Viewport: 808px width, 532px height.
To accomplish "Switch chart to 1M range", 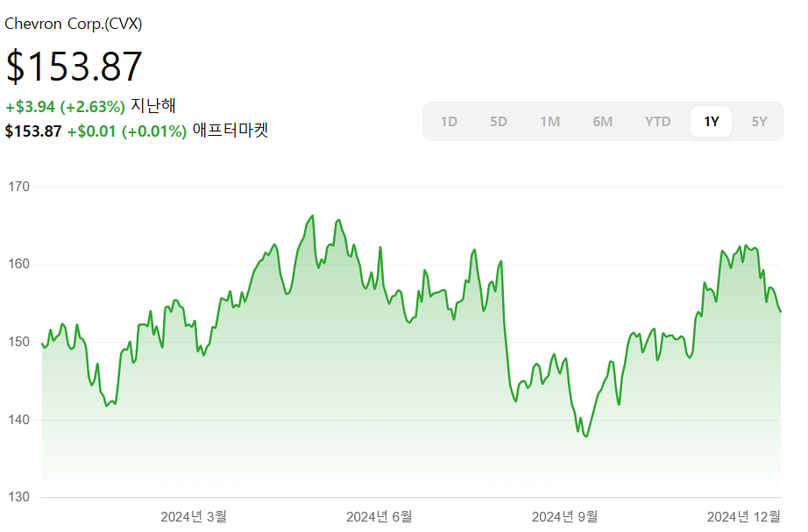I will pyautogui.click(x=549, y=122).
